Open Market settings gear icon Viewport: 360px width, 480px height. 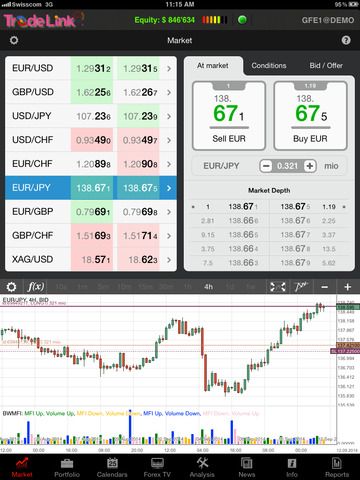14,40
